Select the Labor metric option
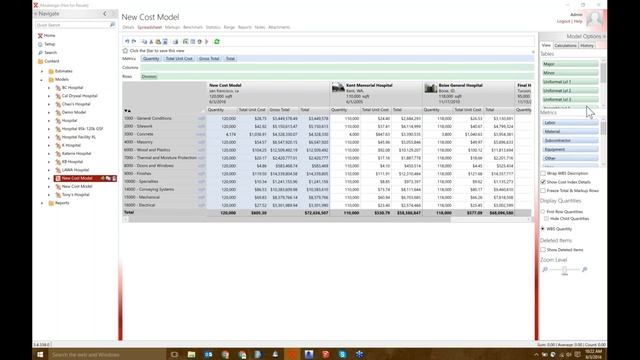 570,122
